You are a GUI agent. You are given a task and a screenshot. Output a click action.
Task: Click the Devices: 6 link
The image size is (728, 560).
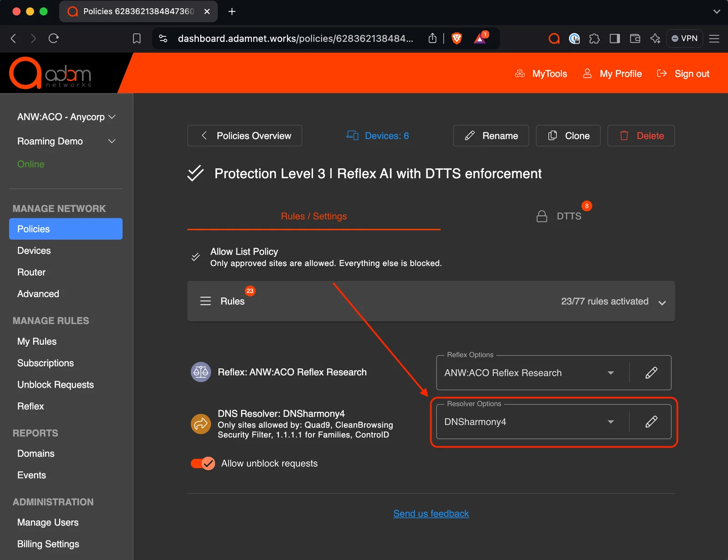(378, 136)
